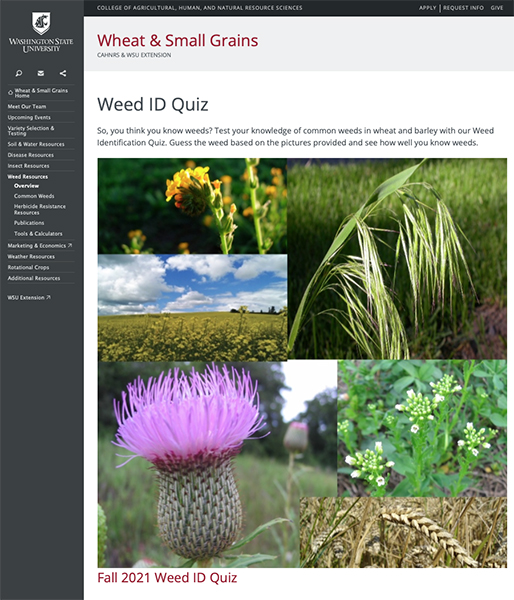Open the search magnifier icon

19,73
